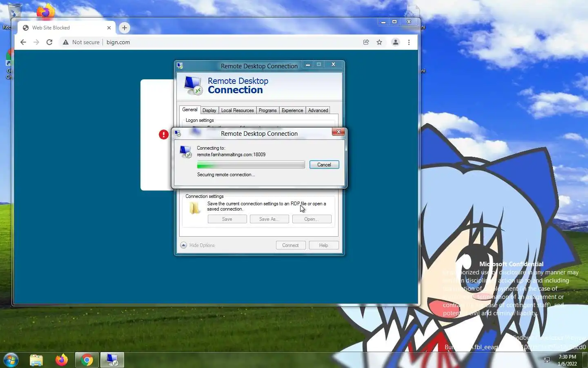Click the Remote Desktop title bar icon
Image resolution: width=588 pixels, height=368 pixels.
pos(180,66)
